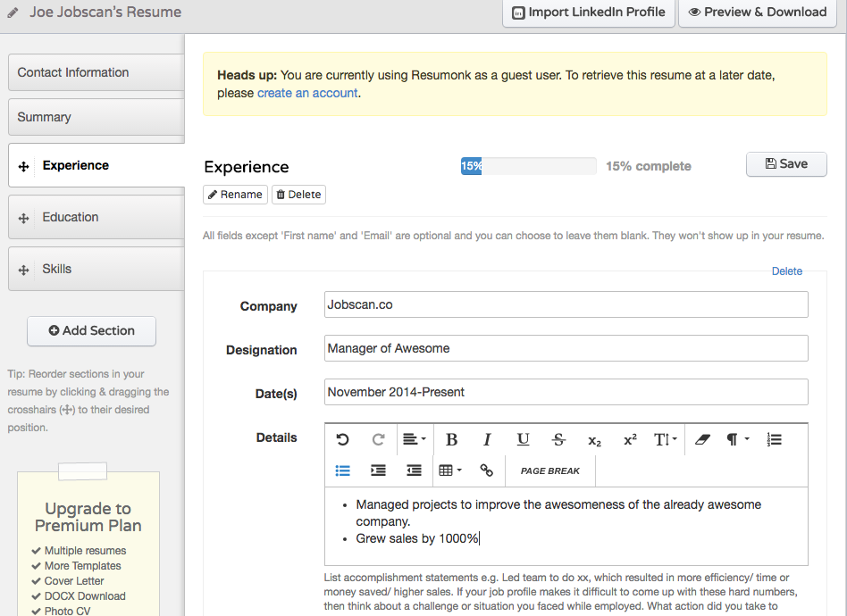Viewport: 847px width, 616px height.
Task: Click the 'Managed projects to improve' bullet text
Action: coord(558,512)
